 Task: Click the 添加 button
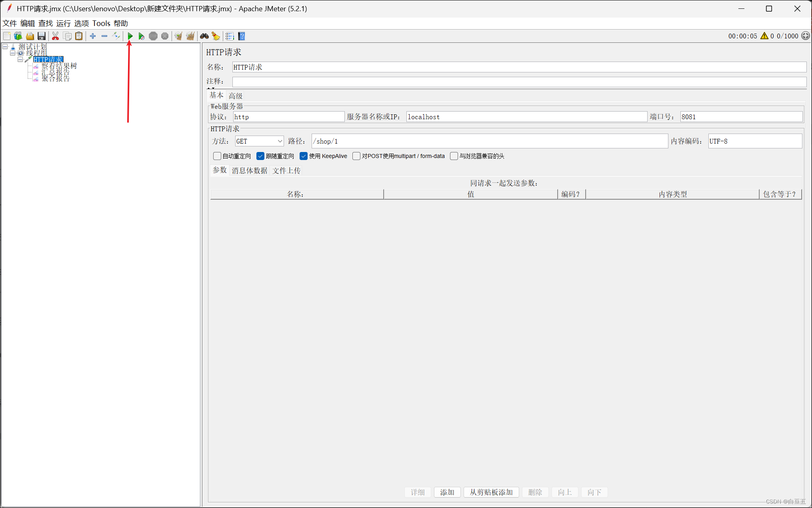tap(447, 492)
